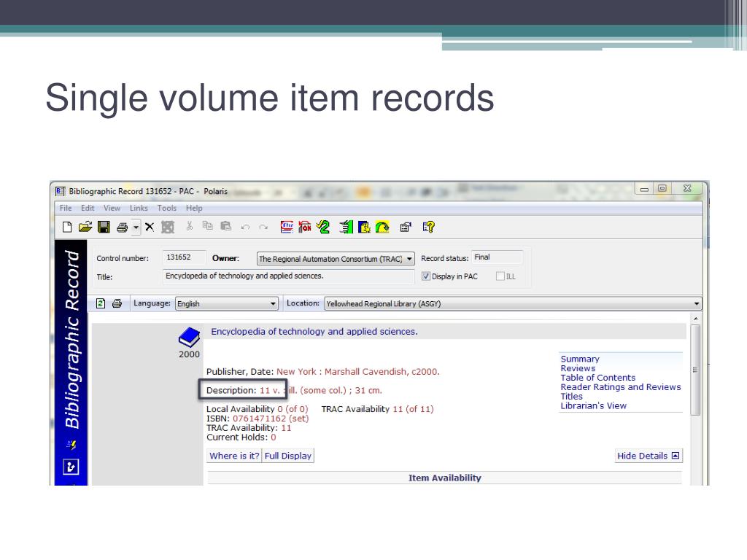The image size is (747, 560).
Task: Click the grayed-out icon after Delete
Action: pyautogui.click(x=168, y=227)
